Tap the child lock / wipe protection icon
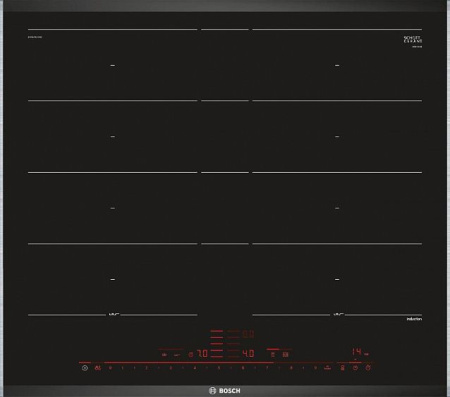This screenshot has width=450, height=397. (x=98, y=368)
